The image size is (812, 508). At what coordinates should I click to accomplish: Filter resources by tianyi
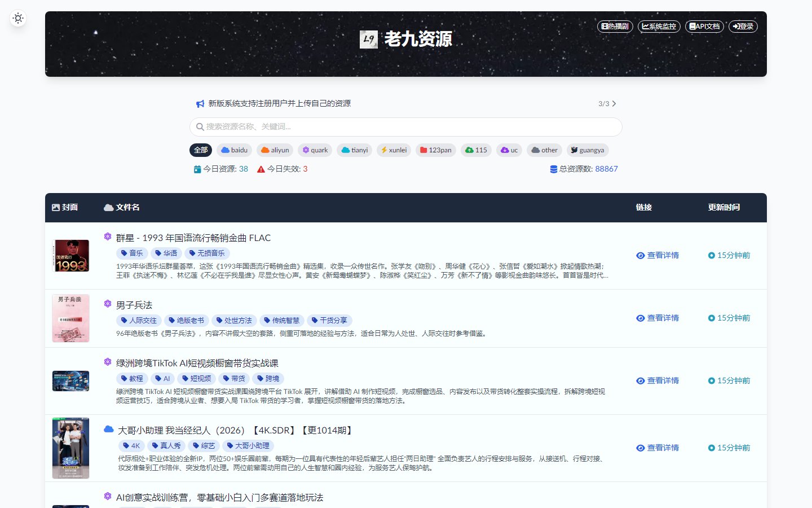tap(355, 150)
